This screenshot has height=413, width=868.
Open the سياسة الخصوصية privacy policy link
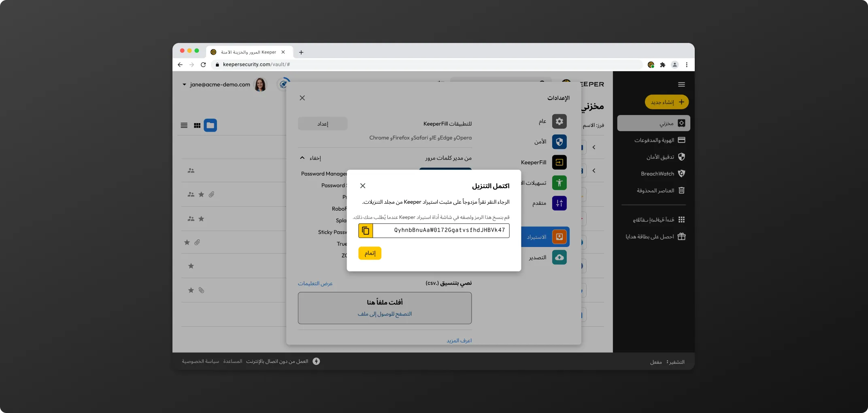pos(200,362)
